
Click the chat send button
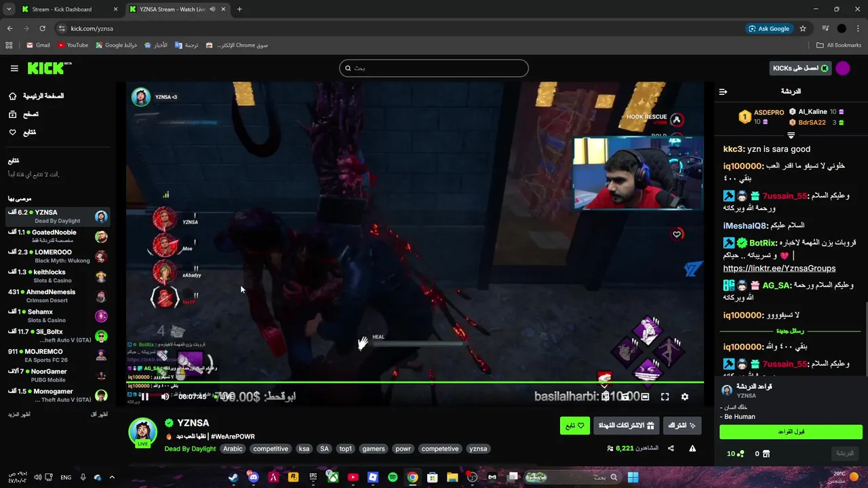[x=845, y=453]
